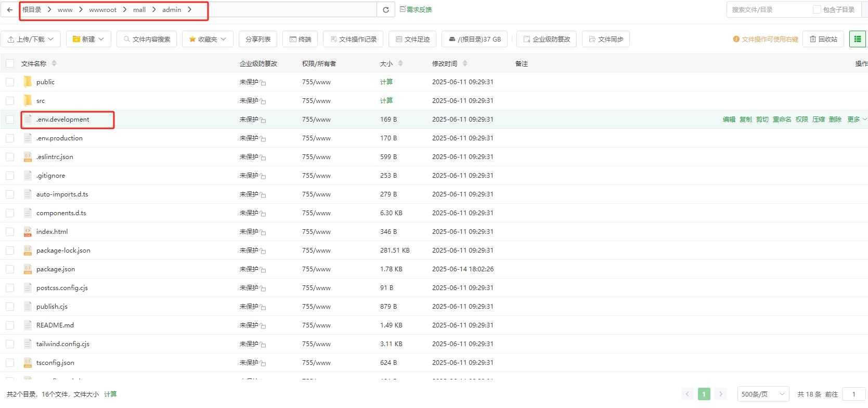Select checkbox for src folder

tap(10, 101)
